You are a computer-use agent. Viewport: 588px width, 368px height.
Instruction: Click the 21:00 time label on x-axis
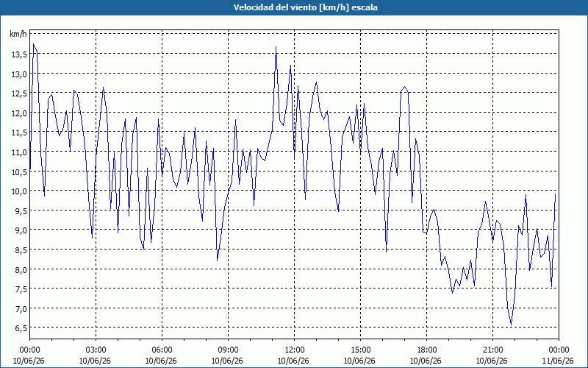[x=492, y=350]
